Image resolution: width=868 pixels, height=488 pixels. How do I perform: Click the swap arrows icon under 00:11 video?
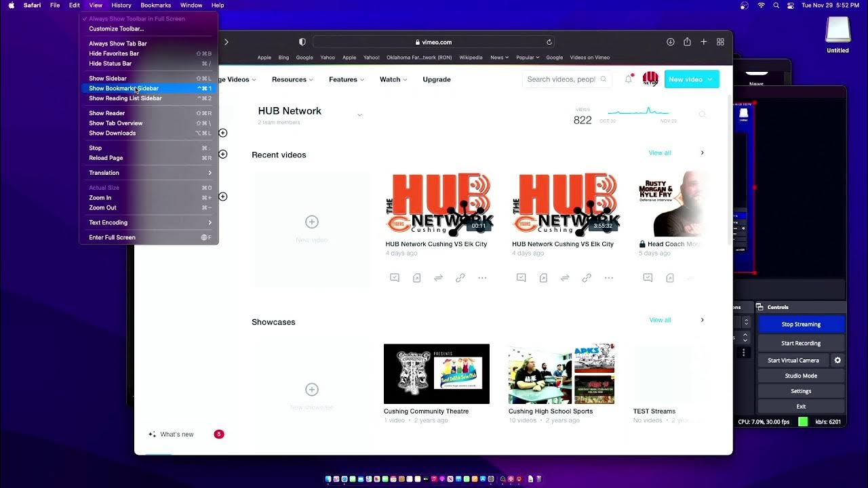tap(438, 278)
